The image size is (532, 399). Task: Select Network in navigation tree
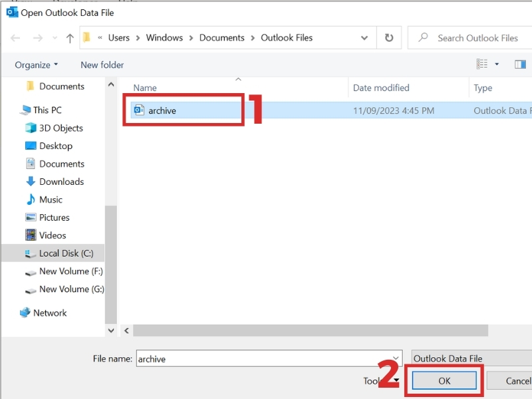pos(43,313)
